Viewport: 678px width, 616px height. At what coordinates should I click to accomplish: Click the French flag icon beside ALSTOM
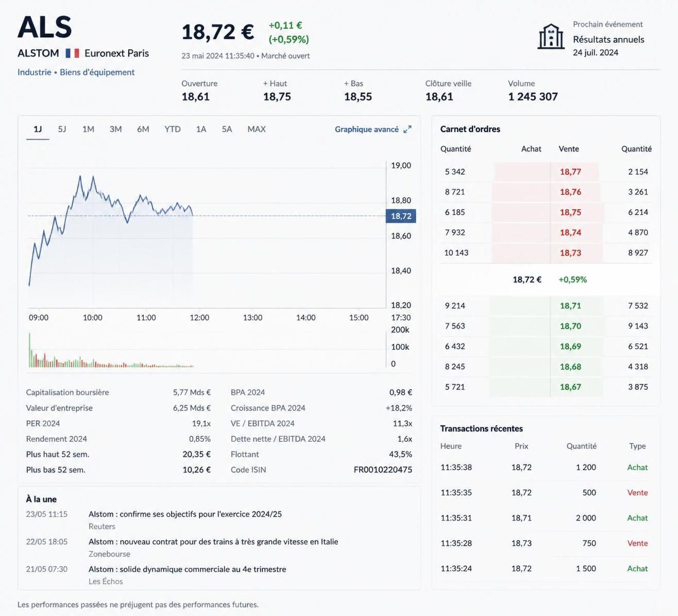click(72, 53)
